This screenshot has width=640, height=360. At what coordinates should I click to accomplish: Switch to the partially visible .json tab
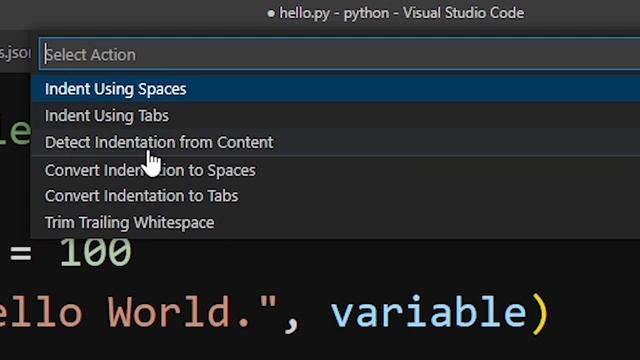[15, 53]
